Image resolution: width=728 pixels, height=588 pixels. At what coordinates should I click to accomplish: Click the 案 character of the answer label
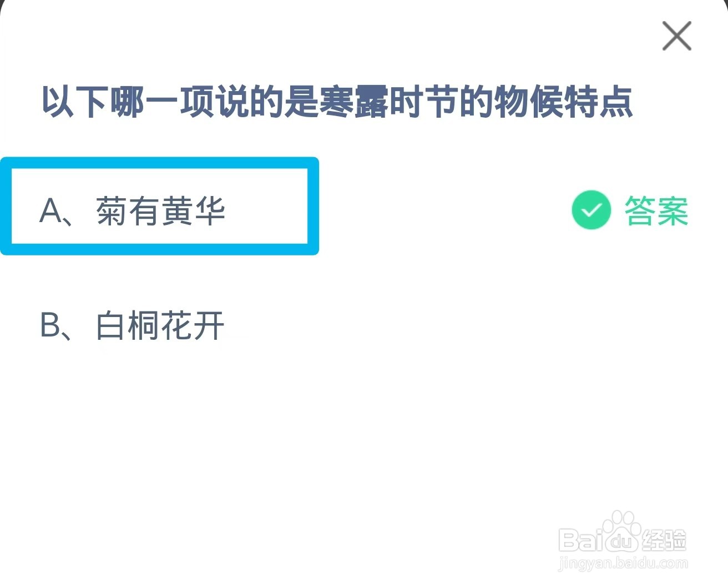673,211
